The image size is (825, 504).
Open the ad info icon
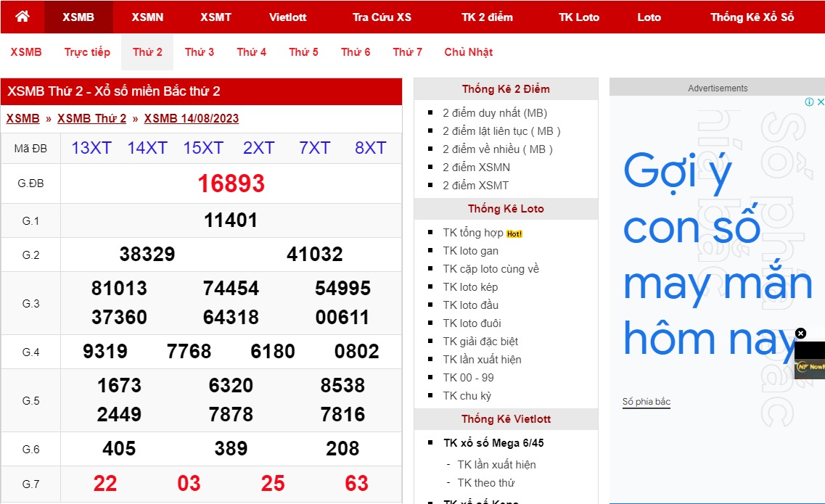[x=809, y=102]
